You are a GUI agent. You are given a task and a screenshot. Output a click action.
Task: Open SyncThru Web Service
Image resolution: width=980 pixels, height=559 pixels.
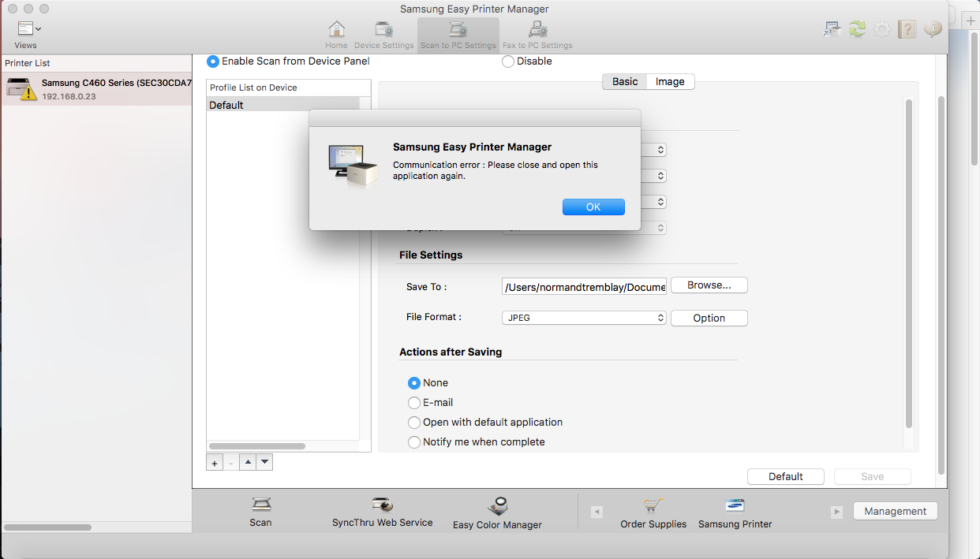pyautogui.click(x=383, y=505)
